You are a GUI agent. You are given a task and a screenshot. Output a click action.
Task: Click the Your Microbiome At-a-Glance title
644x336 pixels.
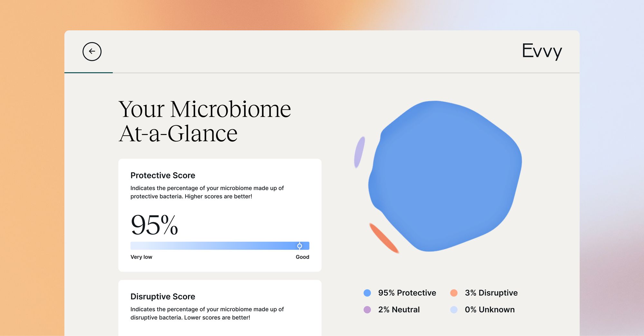(x=205, y=121)
